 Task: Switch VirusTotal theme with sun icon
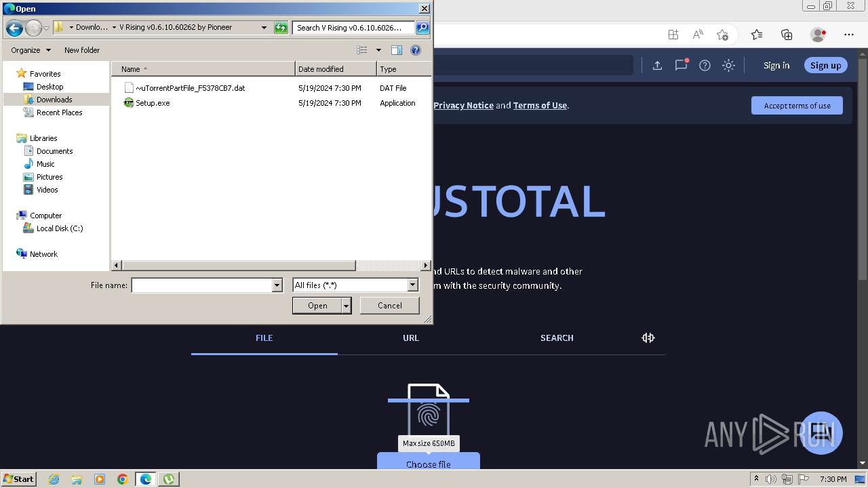pyautogui.click(x=728, y=65)
